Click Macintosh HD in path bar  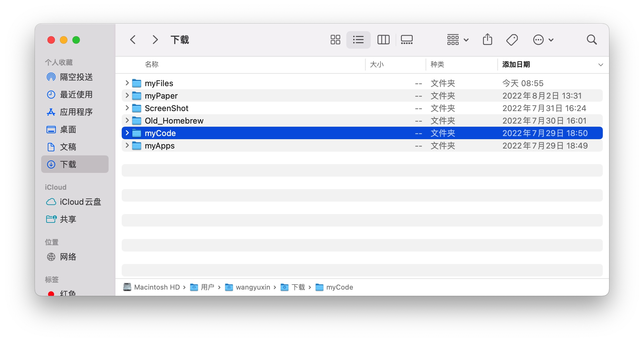pyautogui.click(x=152, y=287)
